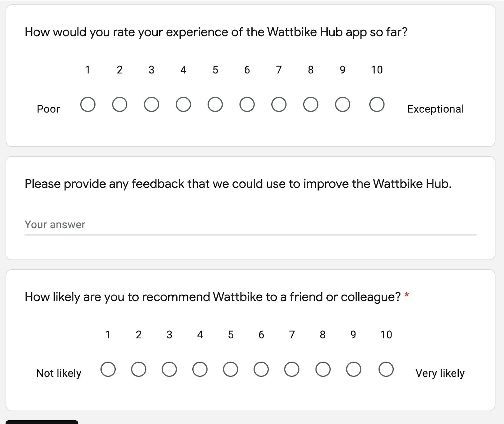This screenshot has width=504, height=424.
Task: Select 8 on the recommend Wattbike scale
Action: 323,369
